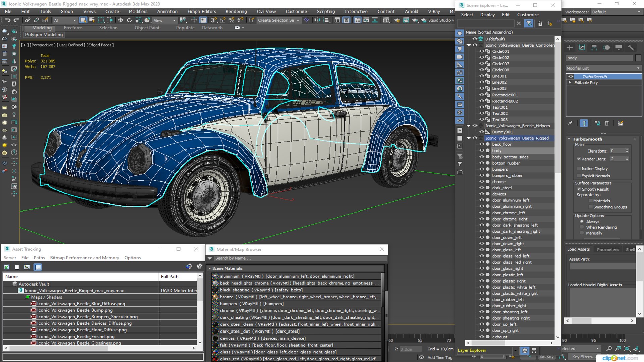
Task: Choose the Select and Rotate tool
Action: [129, 20]
